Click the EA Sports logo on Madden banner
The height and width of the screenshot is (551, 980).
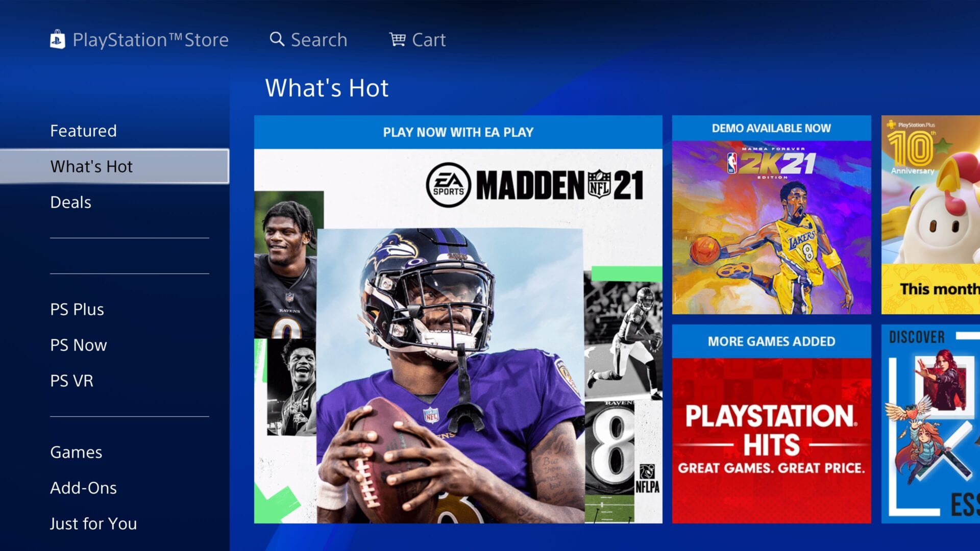pyautogui.click(x=448, y=185)
